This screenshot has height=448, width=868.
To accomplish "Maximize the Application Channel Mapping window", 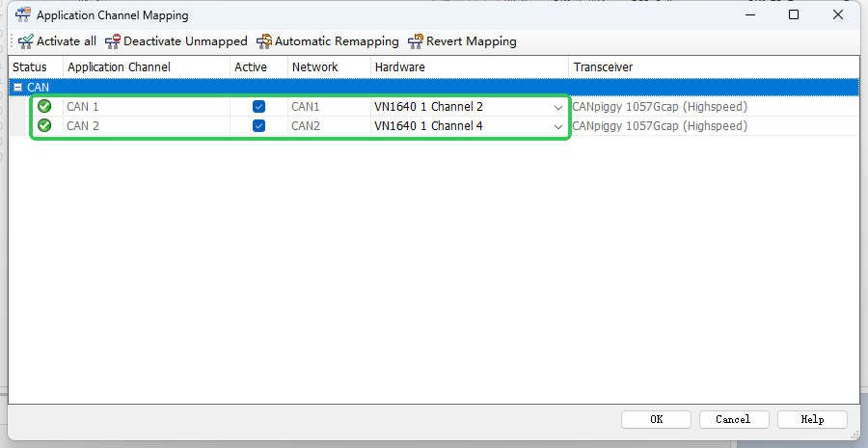I will point(794,15).
